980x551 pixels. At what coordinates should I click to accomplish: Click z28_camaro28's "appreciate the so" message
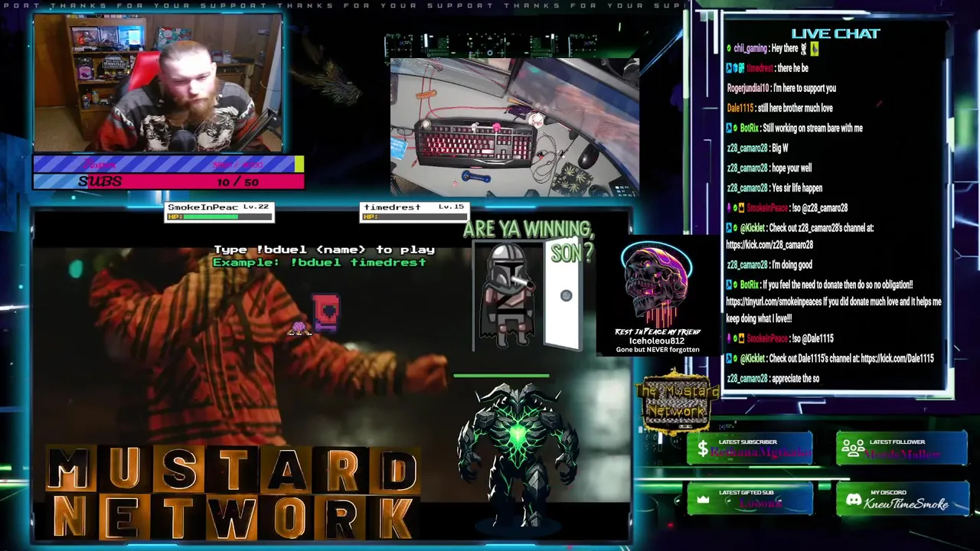(x=795, y=378)
